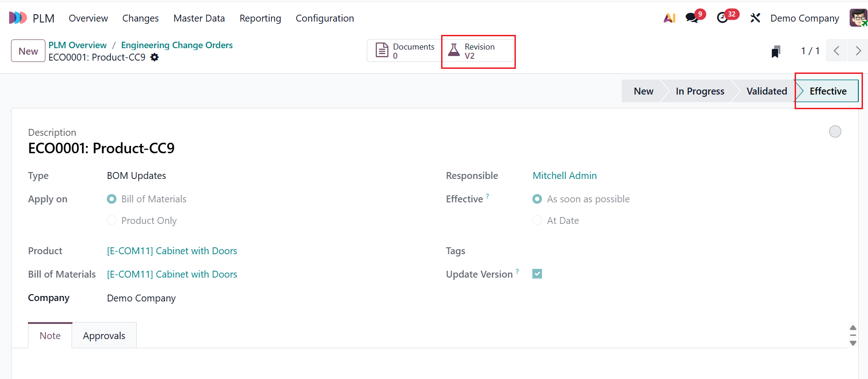Go to the previous record arrow
The width and height of the screenshot is (868, 379).
(x=837, y=51)
